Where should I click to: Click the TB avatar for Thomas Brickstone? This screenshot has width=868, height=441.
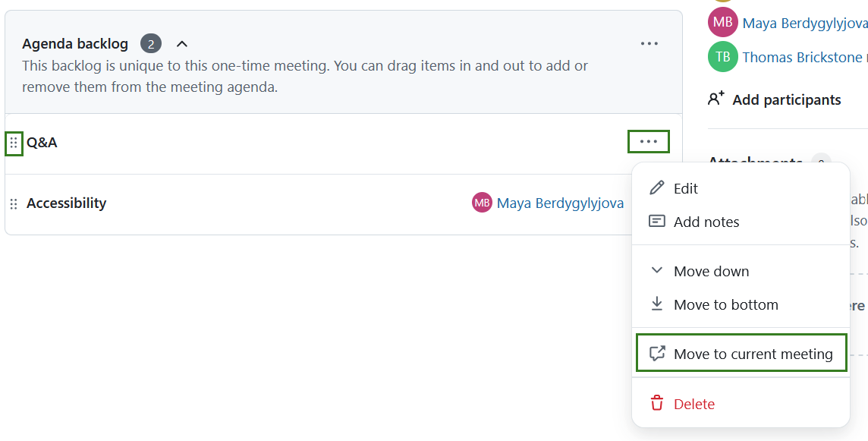722,57
